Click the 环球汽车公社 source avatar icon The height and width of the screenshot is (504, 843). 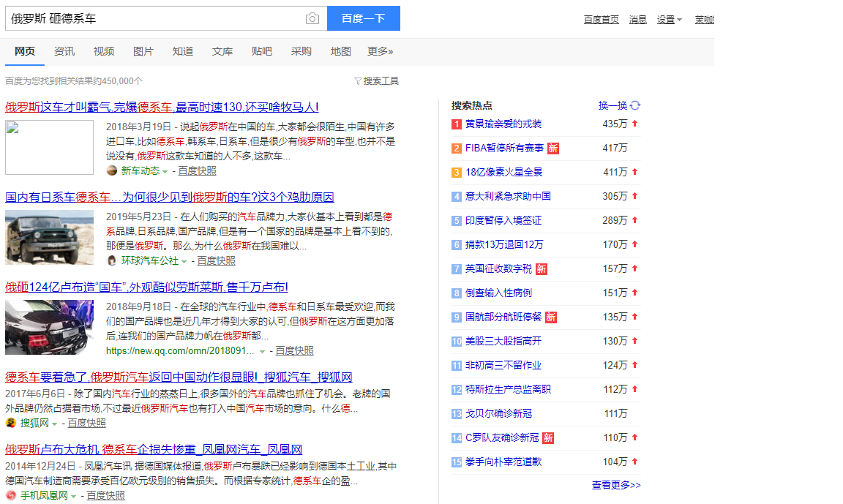tap(112, 260)
